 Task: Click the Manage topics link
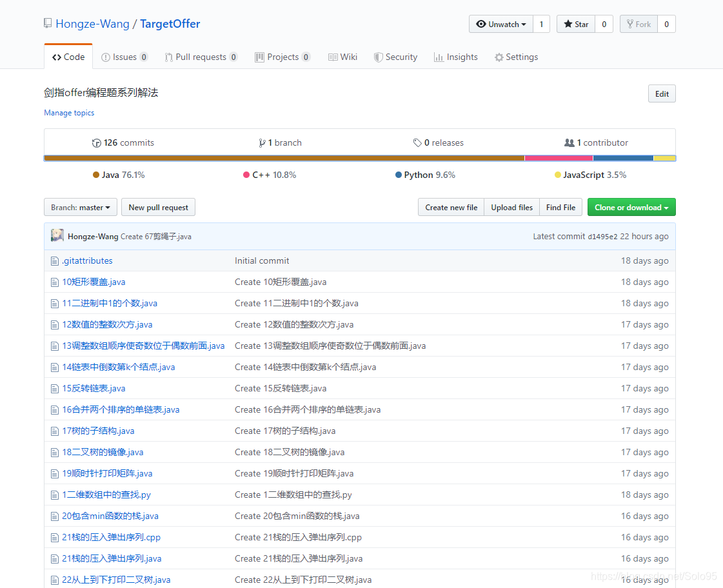click(69, 113)
